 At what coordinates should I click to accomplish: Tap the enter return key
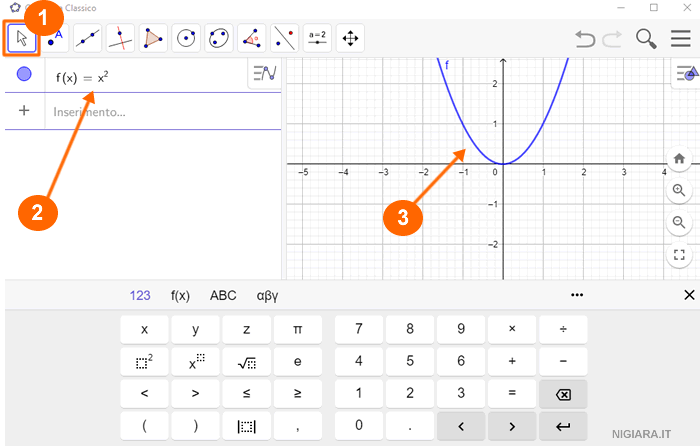pyautogui.click(x=563, y=426)
